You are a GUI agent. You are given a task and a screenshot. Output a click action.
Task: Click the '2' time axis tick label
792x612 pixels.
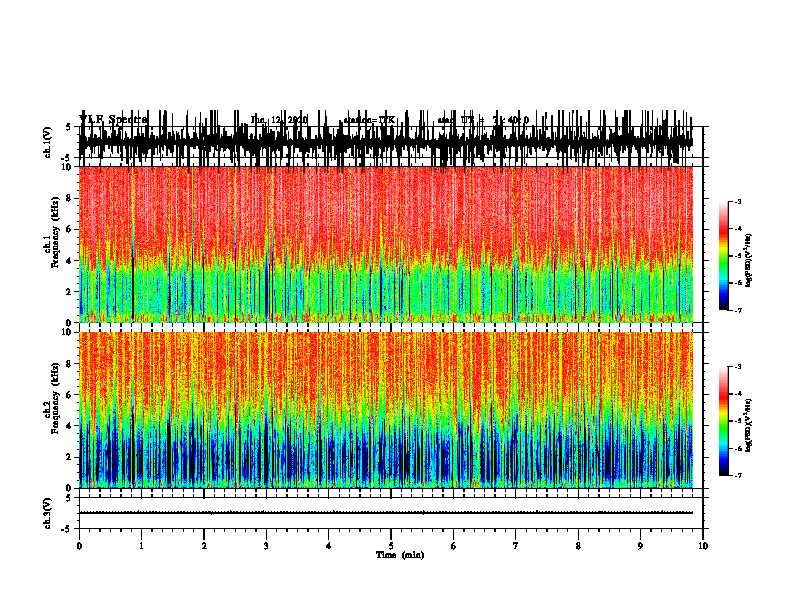coord(204,546)
